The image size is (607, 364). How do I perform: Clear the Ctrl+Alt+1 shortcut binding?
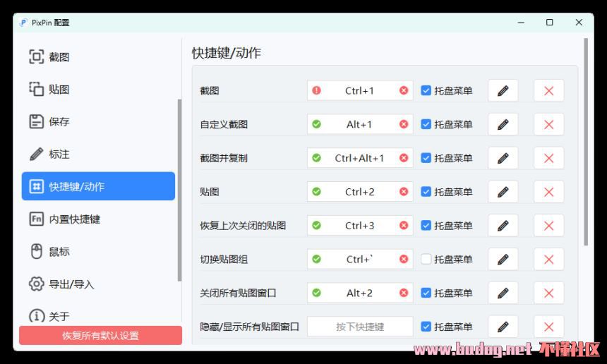(404, 158)
